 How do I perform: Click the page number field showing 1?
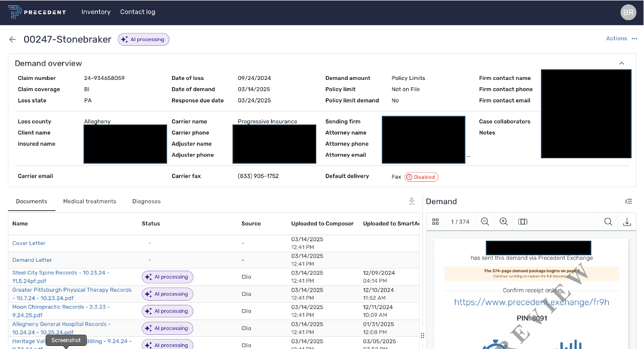click(452, 222)
